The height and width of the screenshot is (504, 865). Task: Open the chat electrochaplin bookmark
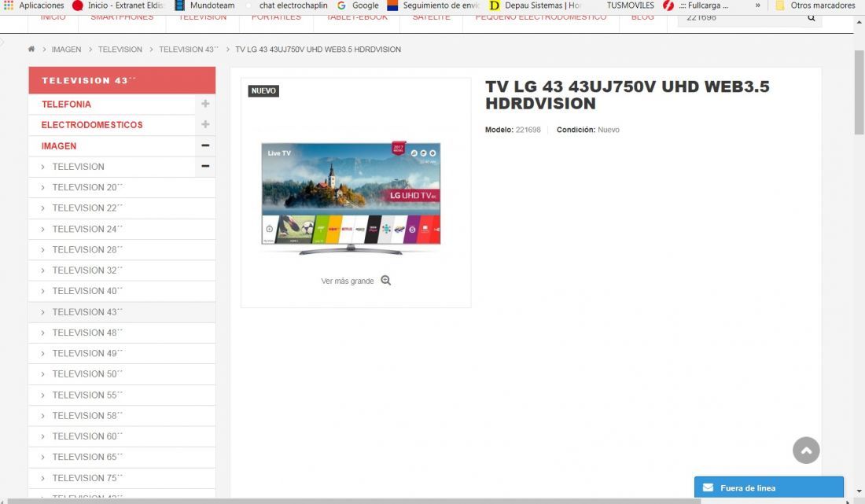[x=287, y=6]
